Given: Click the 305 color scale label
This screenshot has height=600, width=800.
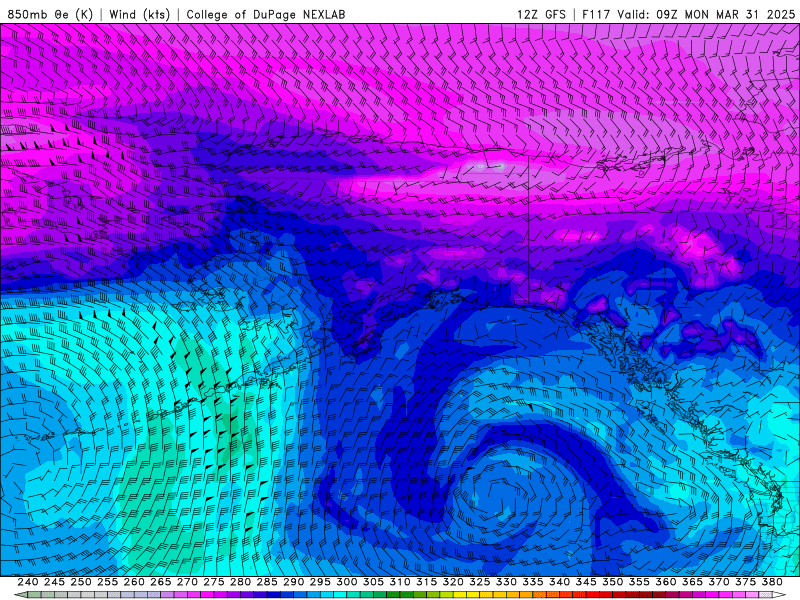Looking at the screenshot, I should pyautogui.click(x=373, y=582).
